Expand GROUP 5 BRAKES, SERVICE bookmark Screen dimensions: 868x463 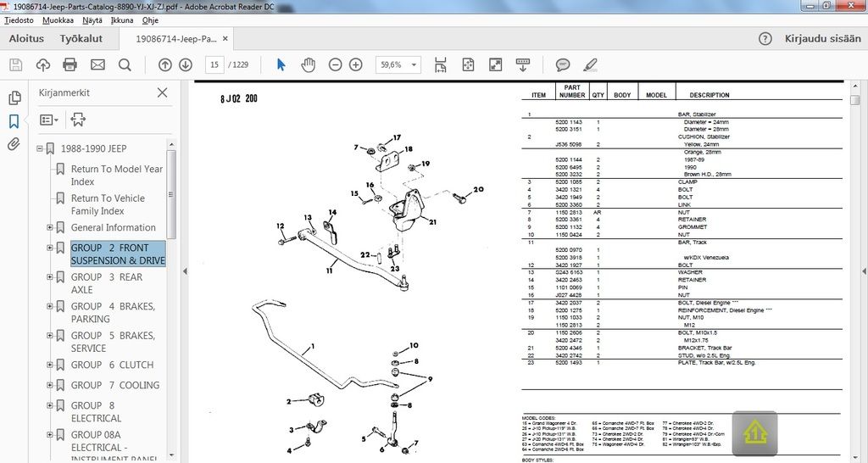click(50, 336)
